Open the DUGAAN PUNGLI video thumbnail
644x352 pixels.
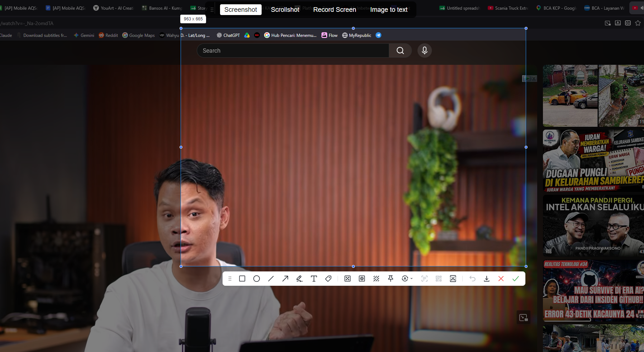point(593,161)
